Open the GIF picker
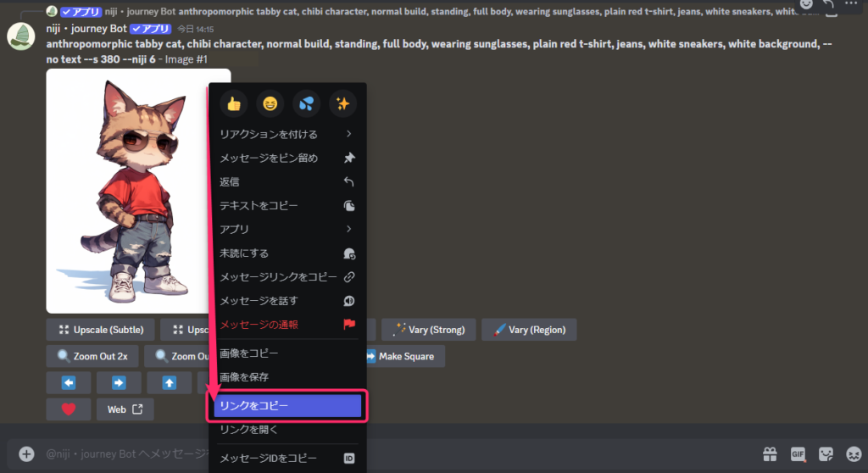 click(x=798, y=454)
